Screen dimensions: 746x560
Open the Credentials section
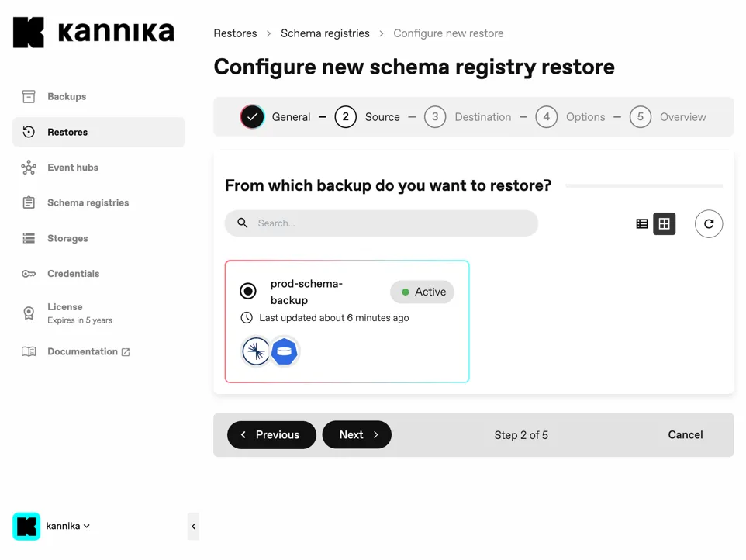(x=74, y=273)
